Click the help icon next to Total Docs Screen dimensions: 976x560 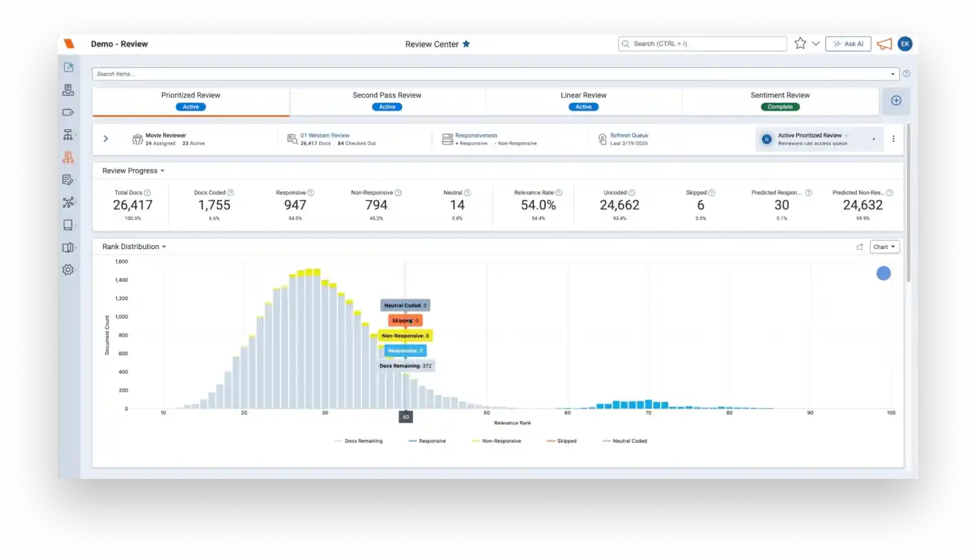click(x=147, y=193)
